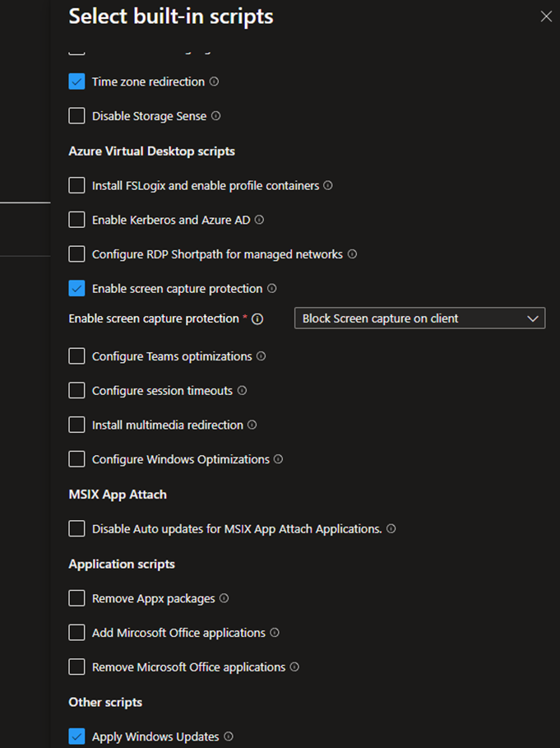The width and height of the screenshot is (560, 748).
Task: Click info icon beside Disable Storage Sense
Action: tap(216, 116)
